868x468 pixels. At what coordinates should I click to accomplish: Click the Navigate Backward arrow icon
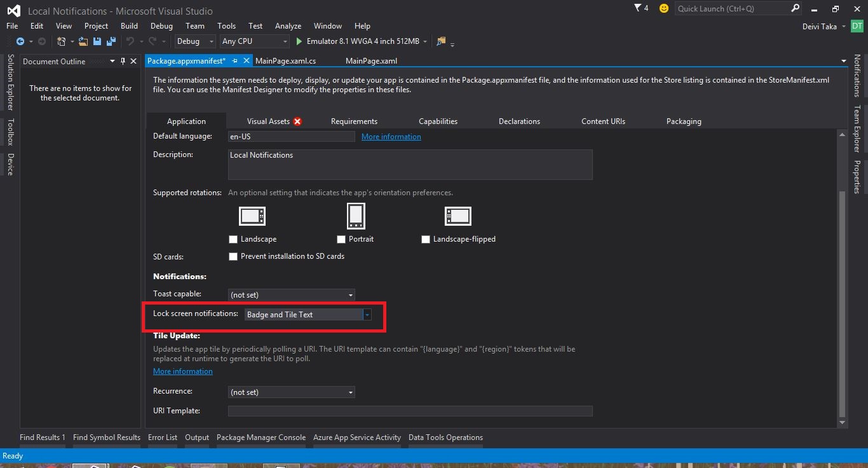20,41
